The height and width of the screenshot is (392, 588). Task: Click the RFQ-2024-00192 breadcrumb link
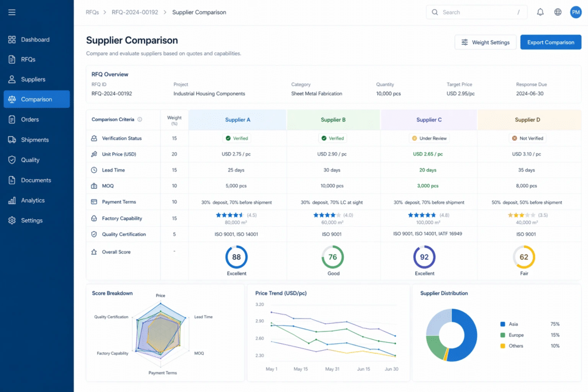point(135,13)
